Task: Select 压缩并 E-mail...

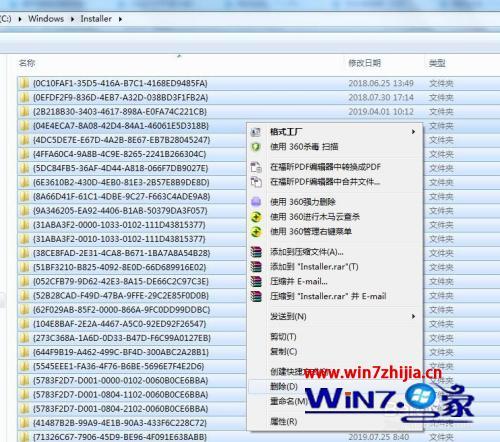Action: tap(335, 281)
